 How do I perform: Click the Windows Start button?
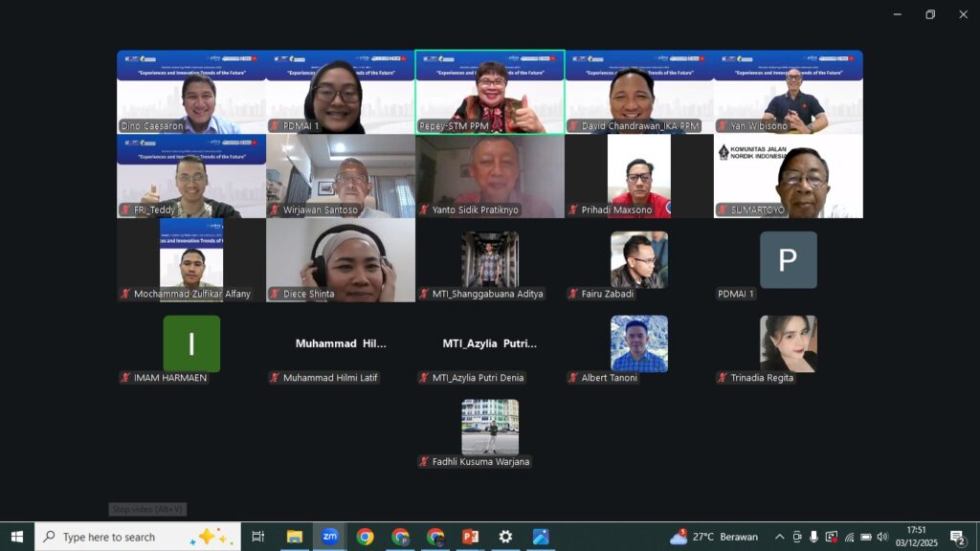[x=16, y=537]
